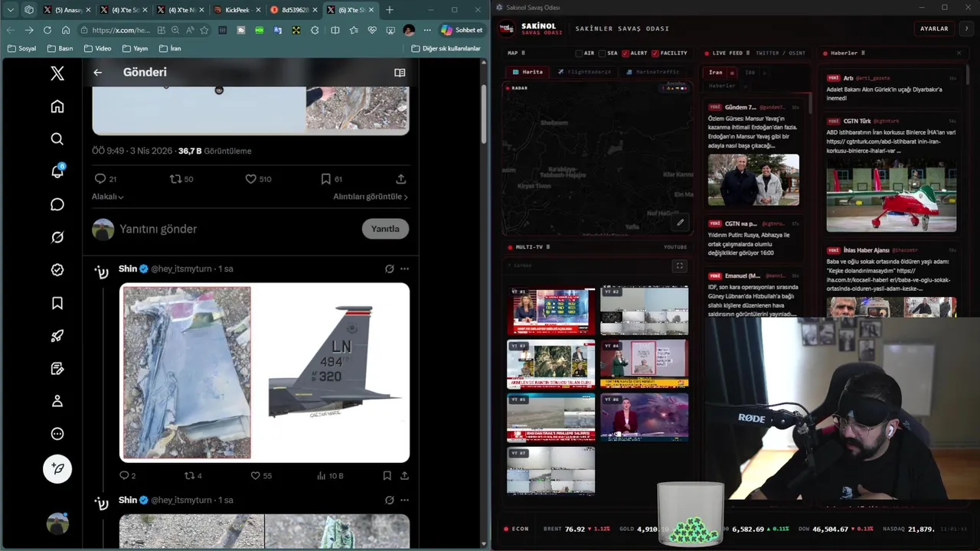Image resolution: width=980 pixels, height=551 pixels.
Task: Open Alakalı sort dropdown
Action: click(108, 197)
